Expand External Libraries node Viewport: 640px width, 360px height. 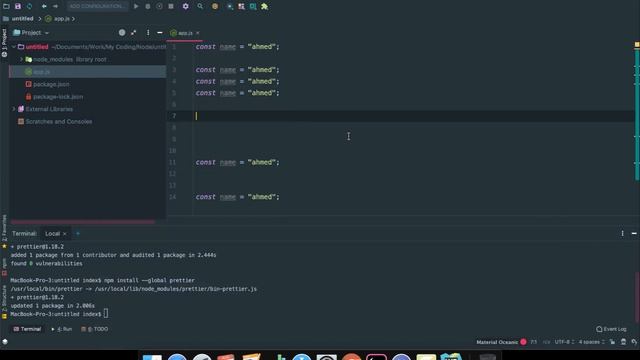13,109
